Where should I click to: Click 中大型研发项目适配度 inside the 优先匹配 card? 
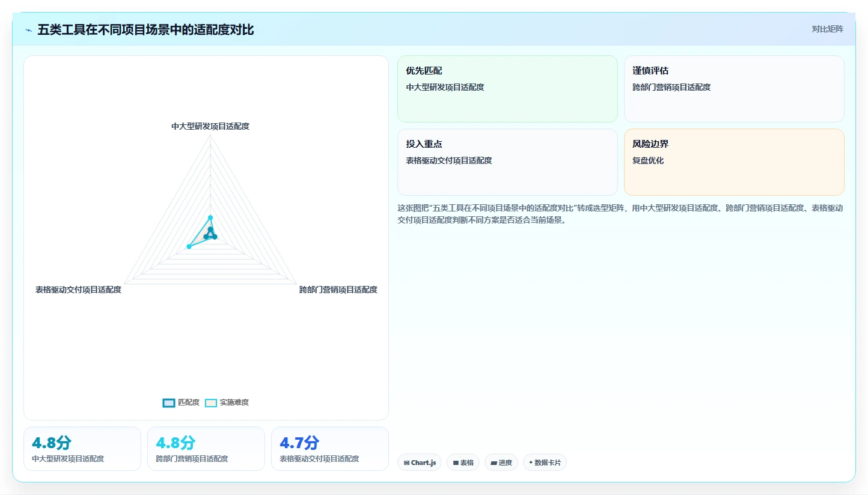pos(445,87)
